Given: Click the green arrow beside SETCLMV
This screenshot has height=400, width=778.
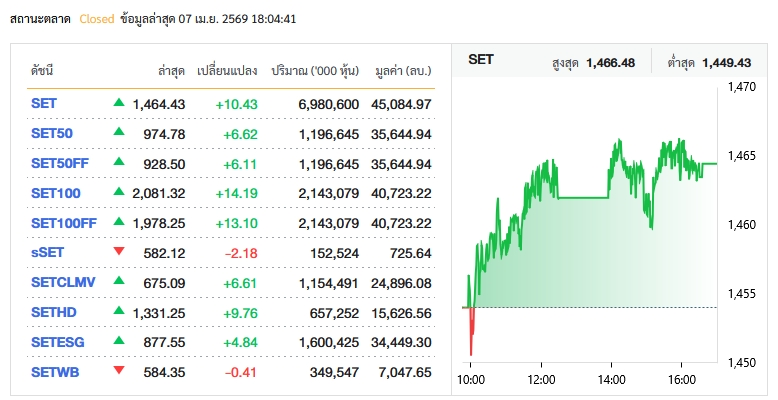Looking at the screenshot, I should point(120,282).
